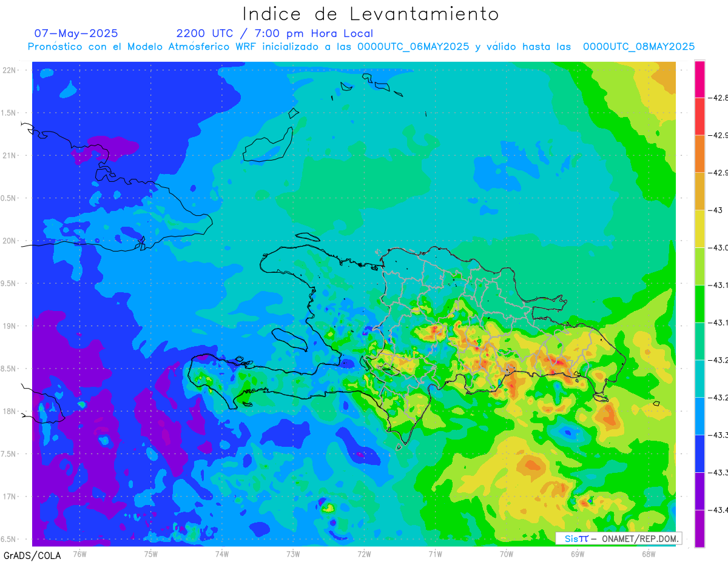Click the title "Indice de Levantamiento"

point(371,13)
